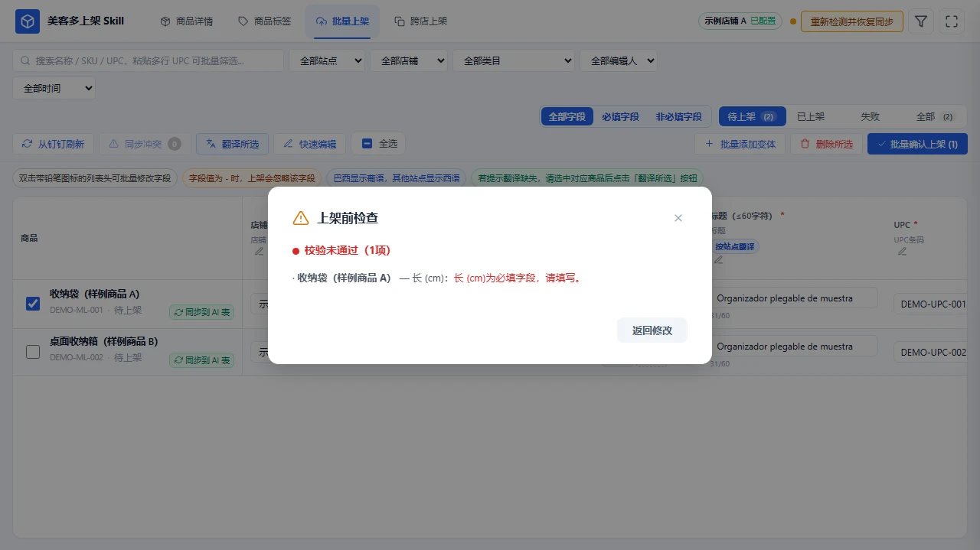Expand the 全部类目 dropdown
980x550 pixels.
pos(514,60)
